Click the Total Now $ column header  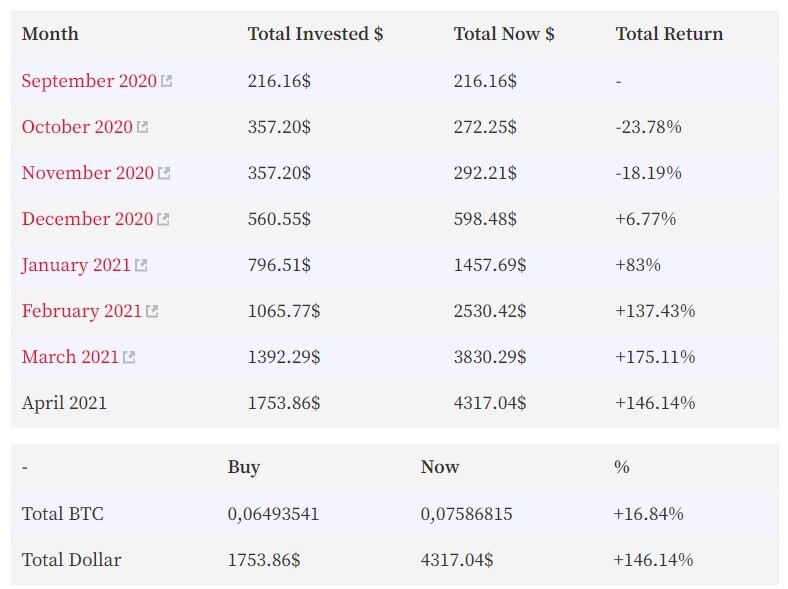504,34
